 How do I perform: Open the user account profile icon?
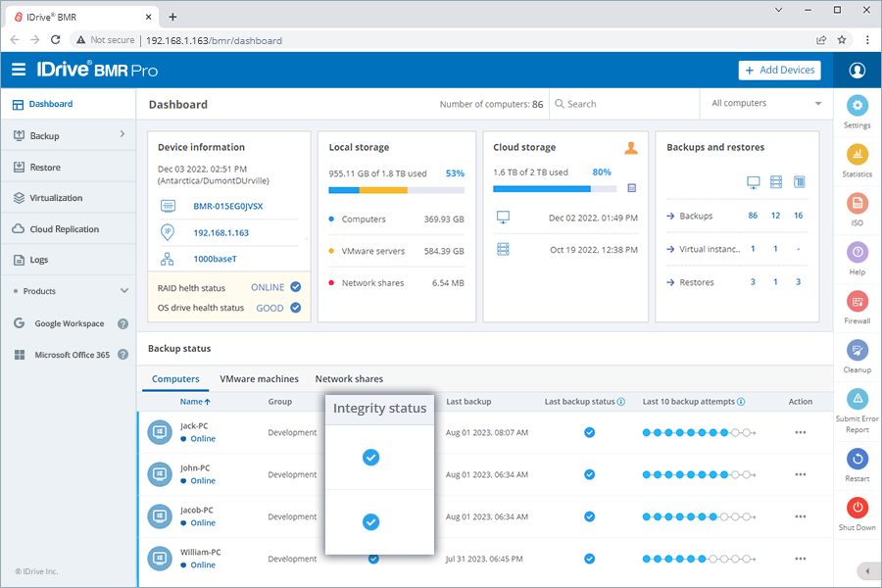point(857,71)
